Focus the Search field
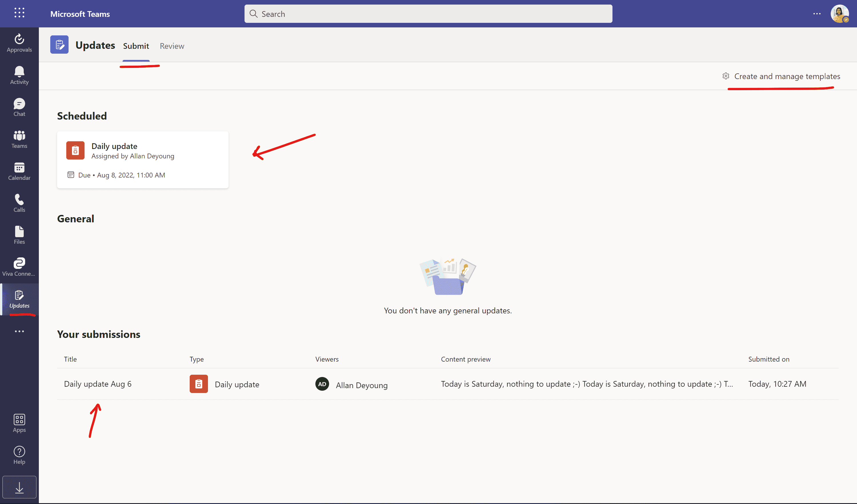 coord(428,14)
